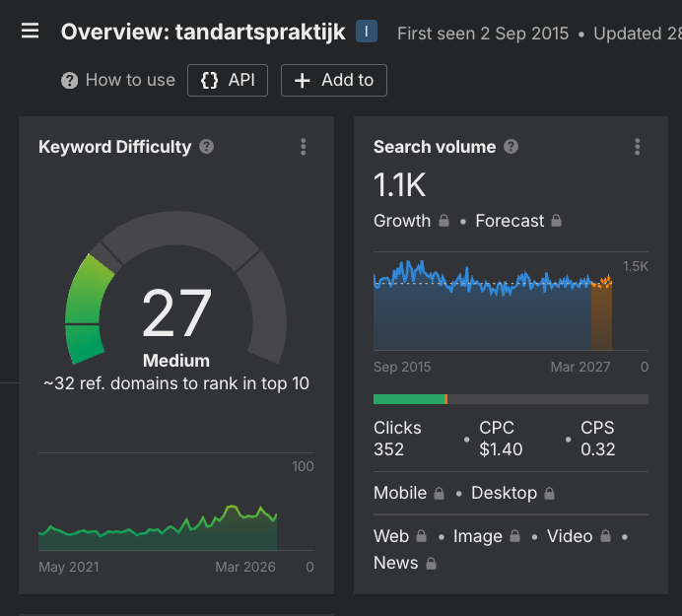Click the blue 'I' intent badge
Viewport: 682px width, 616px height.
(x=367, y=32)
